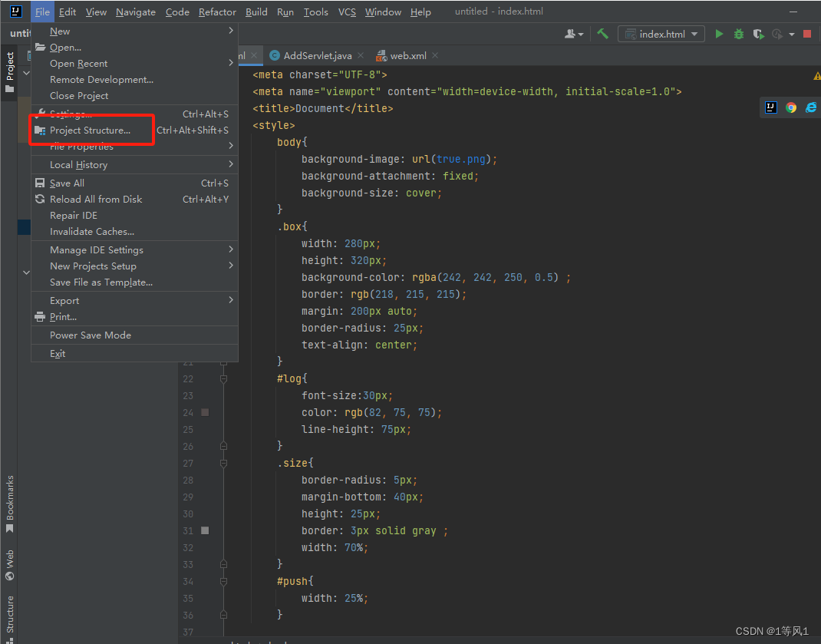Screen dimensions: 821x644
Task: Stop the process with red square
Action: point(807,34)
